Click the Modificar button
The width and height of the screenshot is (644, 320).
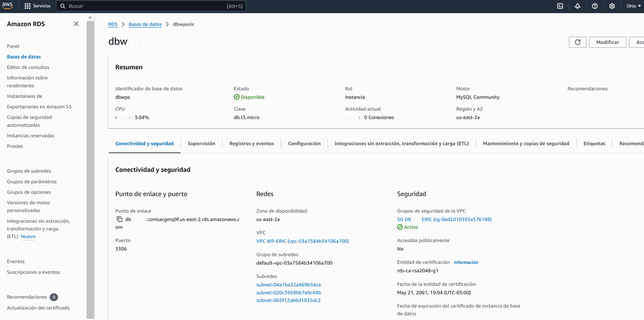pyautogui.click(x=607, y=42)
